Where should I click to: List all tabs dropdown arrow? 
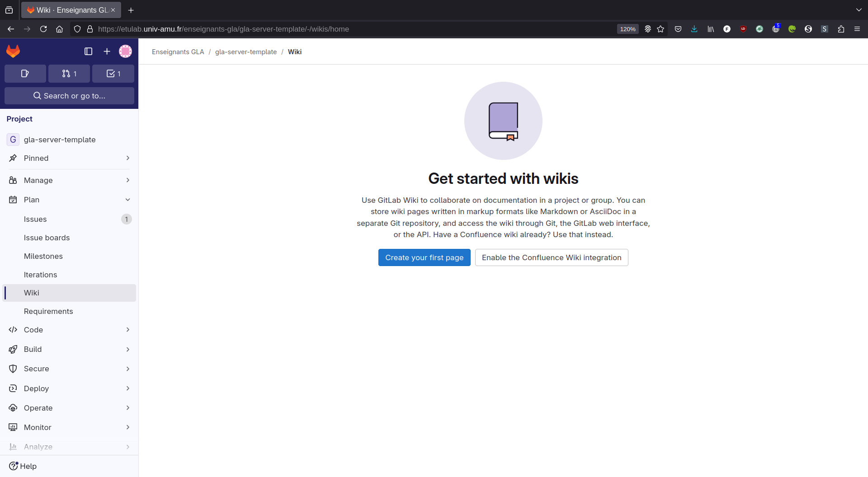(859, 10)
